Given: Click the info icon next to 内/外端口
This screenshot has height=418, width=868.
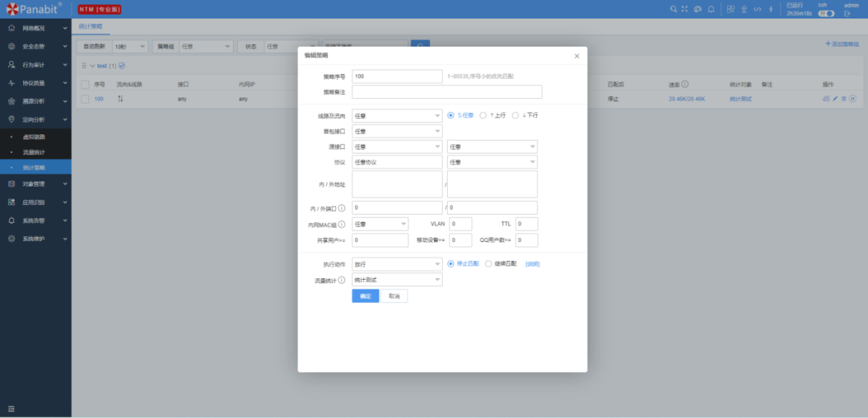Looking at the screenshot, I should coord(342,208).
